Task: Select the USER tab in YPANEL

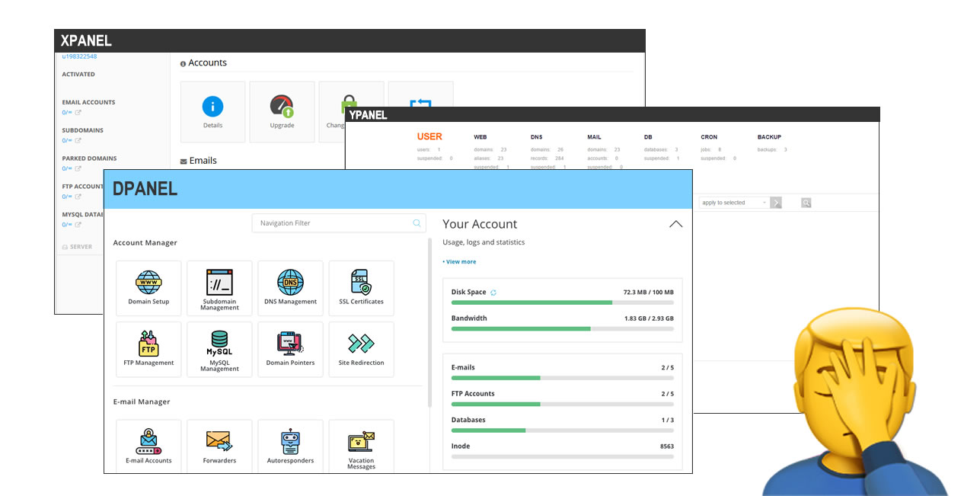Action: tap(429, 136)
